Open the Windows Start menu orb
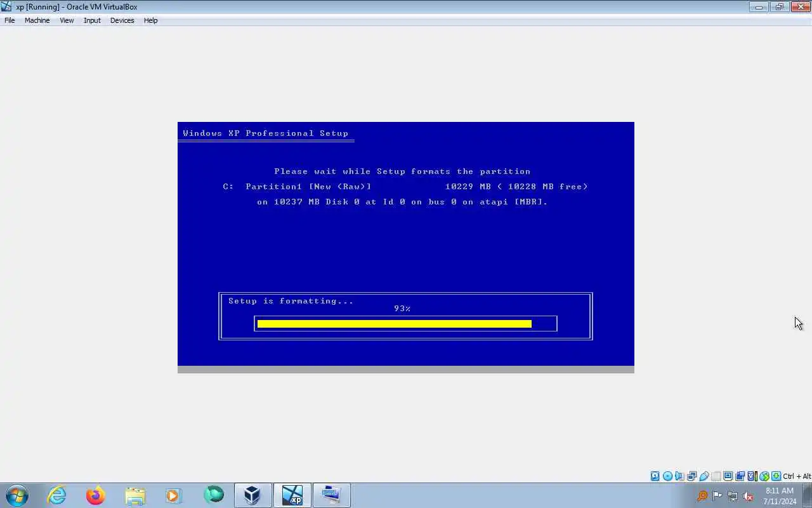The width and height of the screenshot is (812, 508). (17, 495)
